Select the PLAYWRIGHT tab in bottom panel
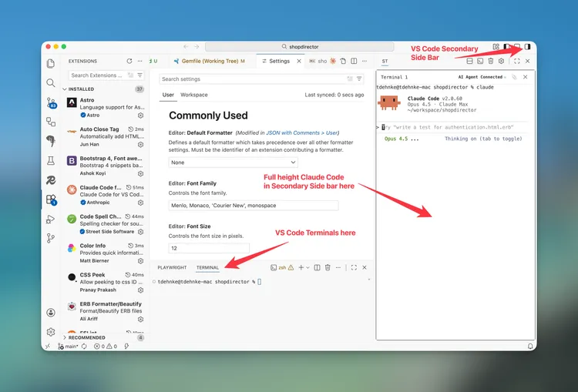This screenshot has width=578, height=392. 172,267
